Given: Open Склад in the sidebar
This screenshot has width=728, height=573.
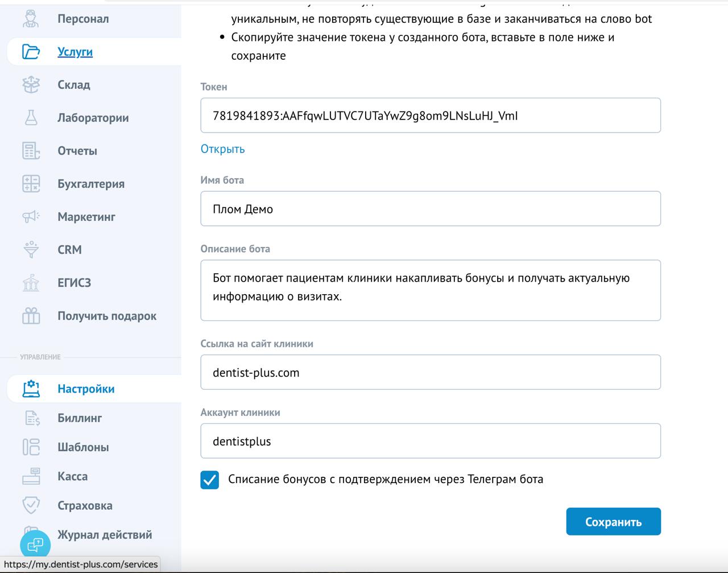Looking at the screenshot, I should coord(74,85).
